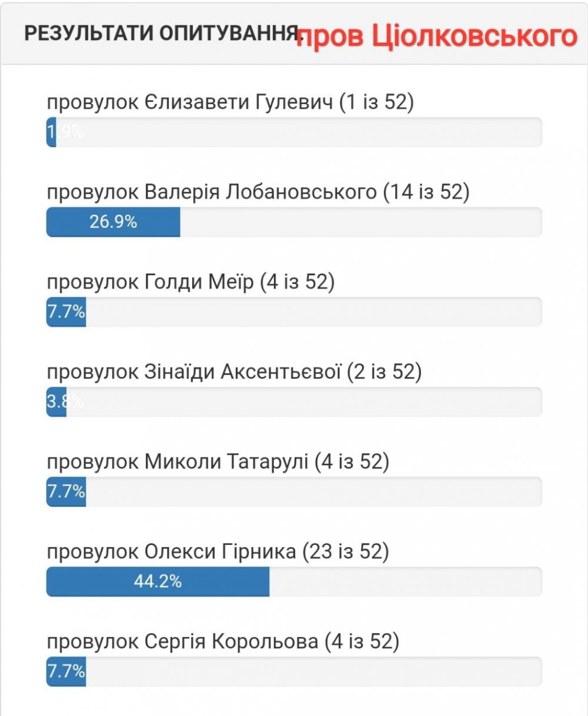Click the 3.8% percentage value
This screenshot has width=588, height=716.
click(65, 402)
